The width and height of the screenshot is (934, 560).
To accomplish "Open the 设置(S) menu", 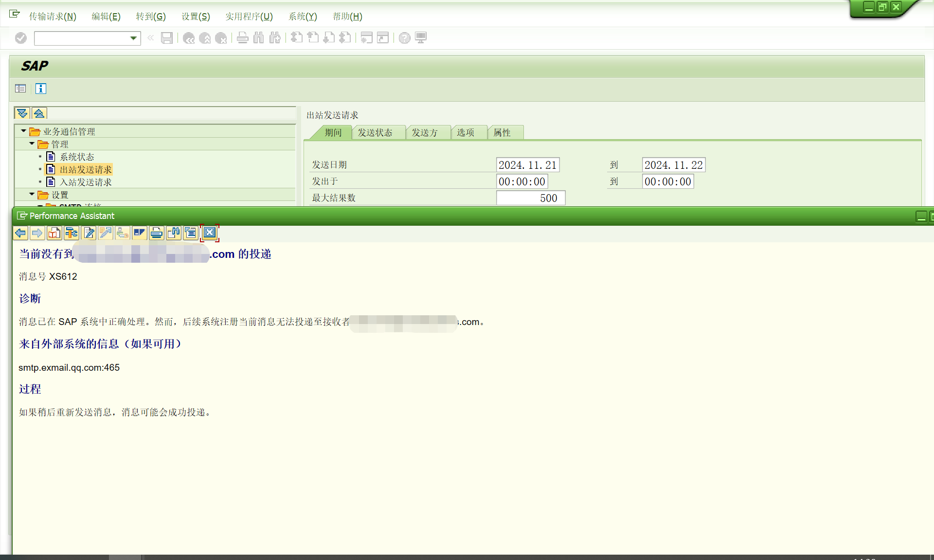I will coord(196,17).
